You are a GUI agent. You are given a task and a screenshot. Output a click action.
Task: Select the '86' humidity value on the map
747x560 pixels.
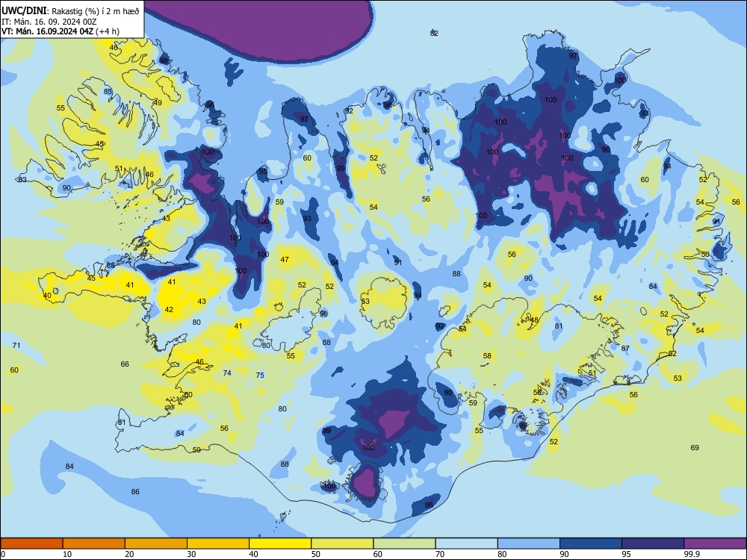click(x=135, y=491)
